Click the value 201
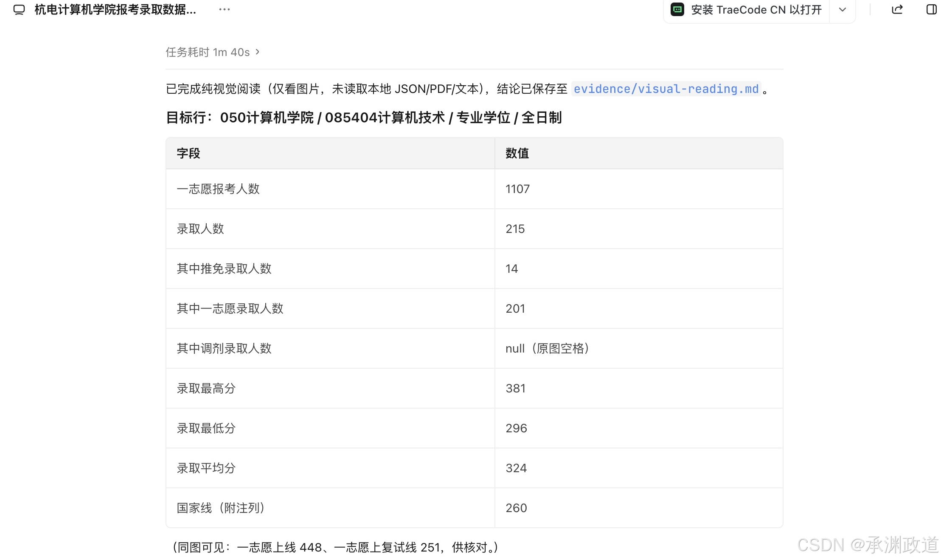Image resolution: width=941 pixels, height=560 pixels. (515, 308)
